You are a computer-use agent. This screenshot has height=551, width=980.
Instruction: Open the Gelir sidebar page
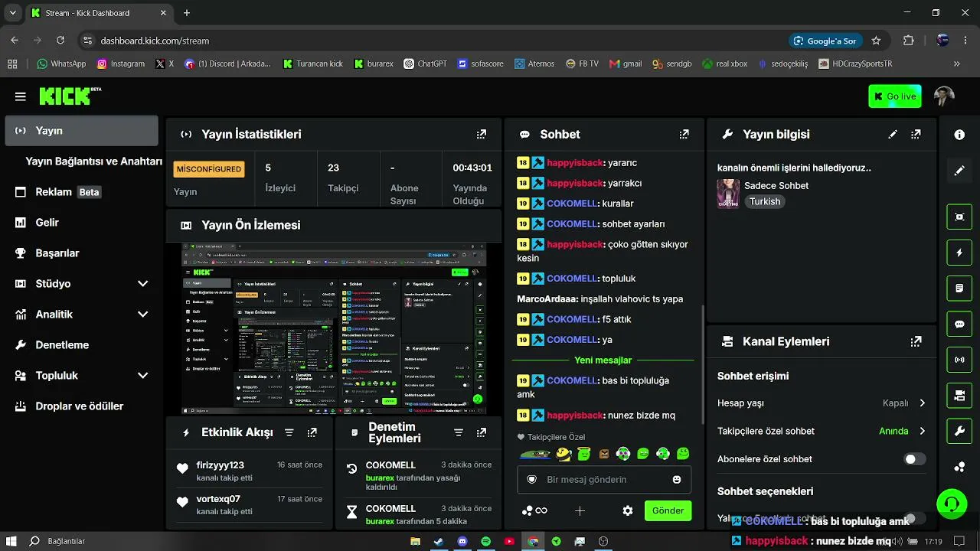[x=82, y=223]
